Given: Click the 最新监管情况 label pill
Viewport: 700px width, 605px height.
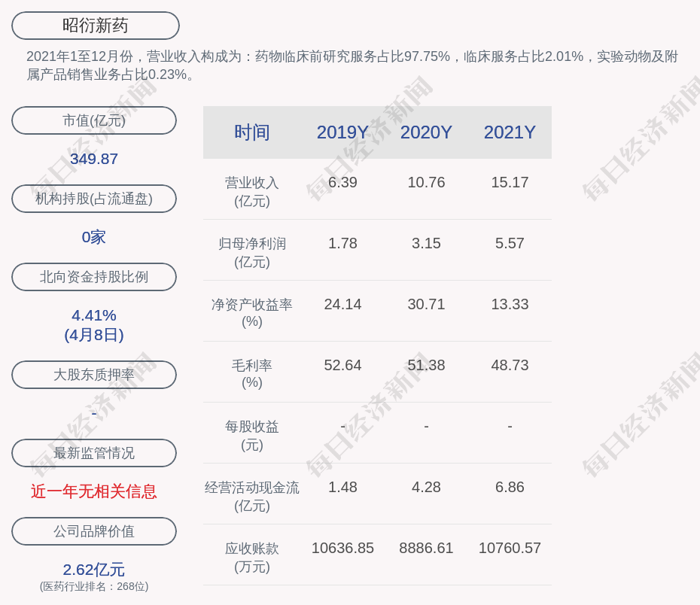Looking at the screenshot, I should click(94, 453).
